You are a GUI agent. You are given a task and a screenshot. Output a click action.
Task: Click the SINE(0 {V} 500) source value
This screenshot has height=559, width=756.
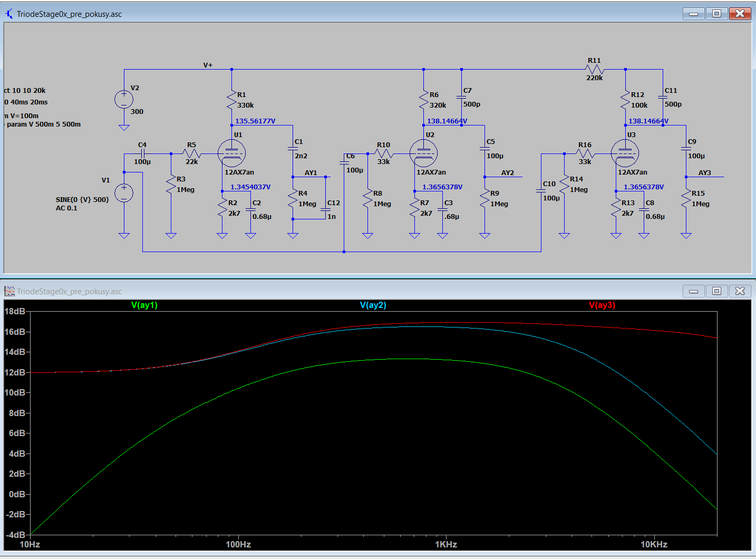82,200
